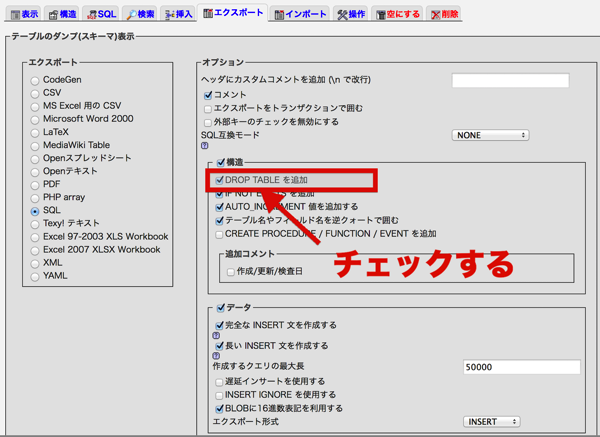
Task: Click the icon on the インポート tab
Action: click(279, 15)
